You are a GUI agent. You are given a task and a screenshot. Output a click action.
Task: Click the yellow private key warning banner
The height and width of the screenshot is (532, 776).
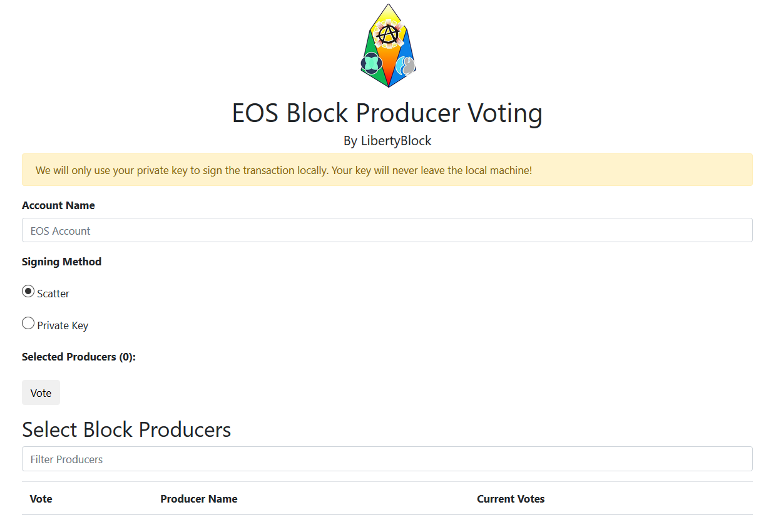pos(387,170)
